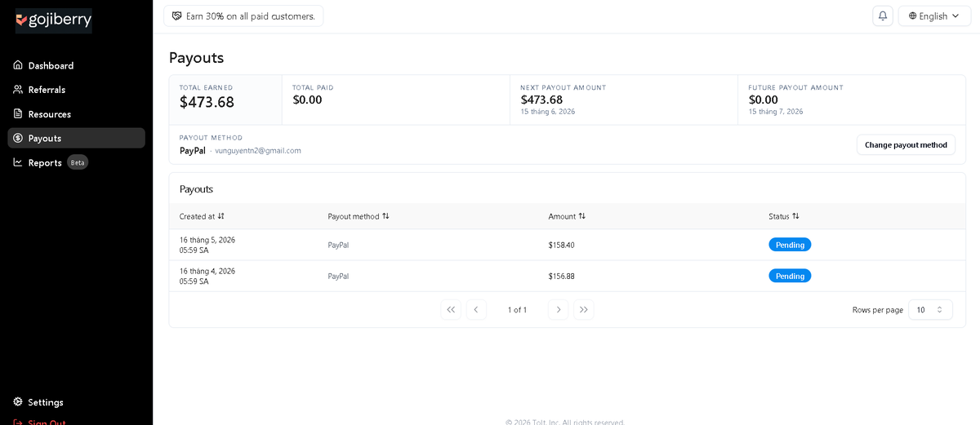Sort by Created at arrows icon
Viewport: 980px width, 425px height.
(221, 216)
